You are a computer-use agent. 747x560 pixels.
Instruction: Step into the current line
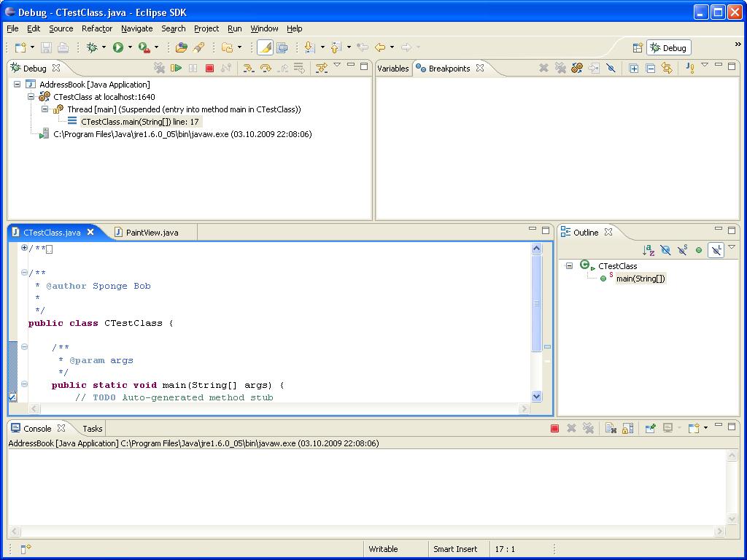point(248,68)
